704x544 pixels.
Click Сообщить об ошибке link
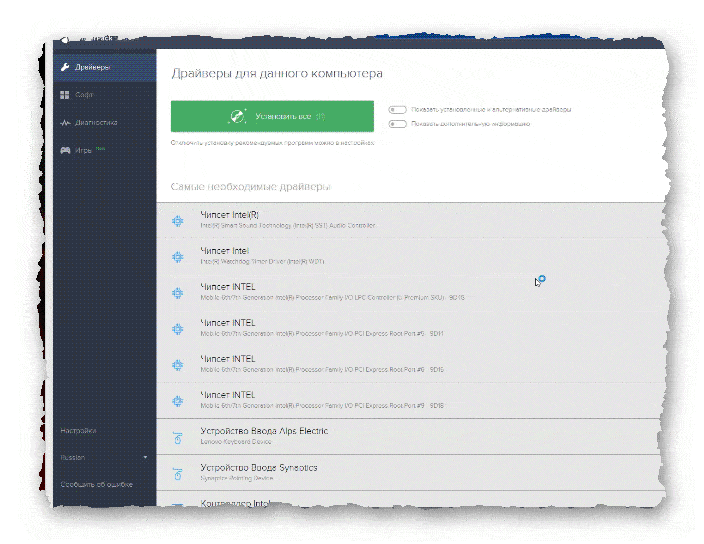coord(97,484)
